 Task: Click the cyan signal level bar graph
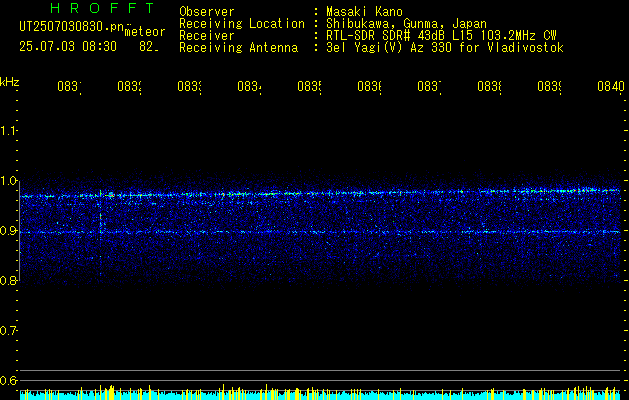[x=320, y=393]
